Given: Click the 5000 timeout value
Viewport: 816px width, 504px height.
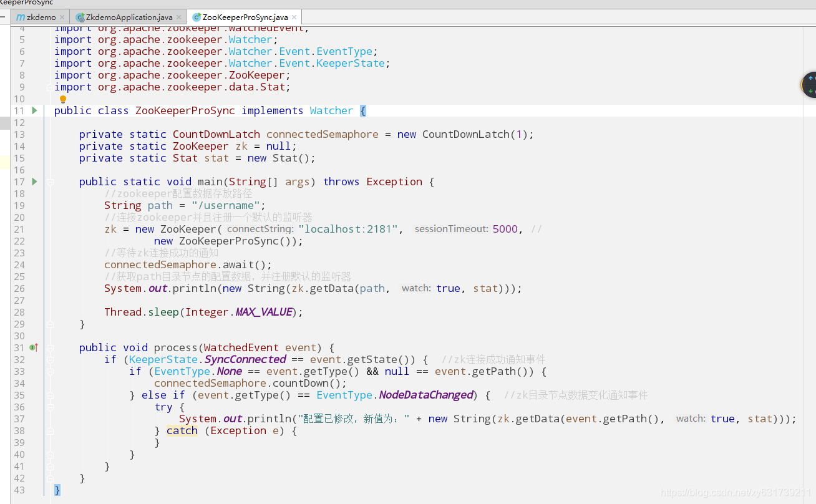Looking at the screenshot, I should pos(505,229).
